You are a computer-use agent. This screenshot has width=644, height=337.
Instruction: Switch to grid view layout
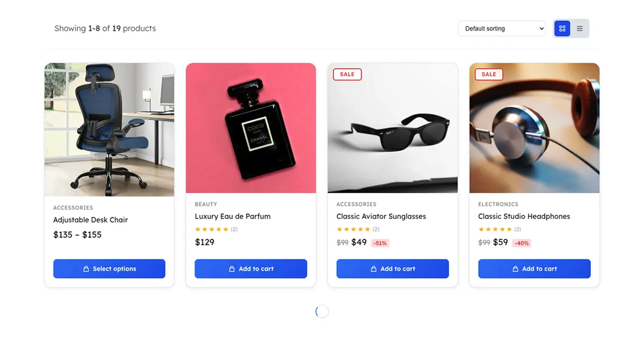562,28
